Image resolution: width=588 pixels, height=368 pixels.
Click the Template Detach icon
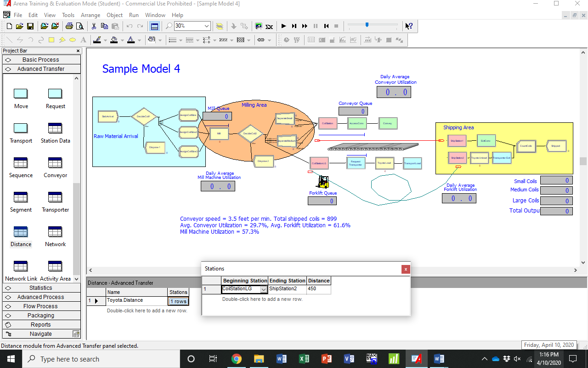pos(55,26)
